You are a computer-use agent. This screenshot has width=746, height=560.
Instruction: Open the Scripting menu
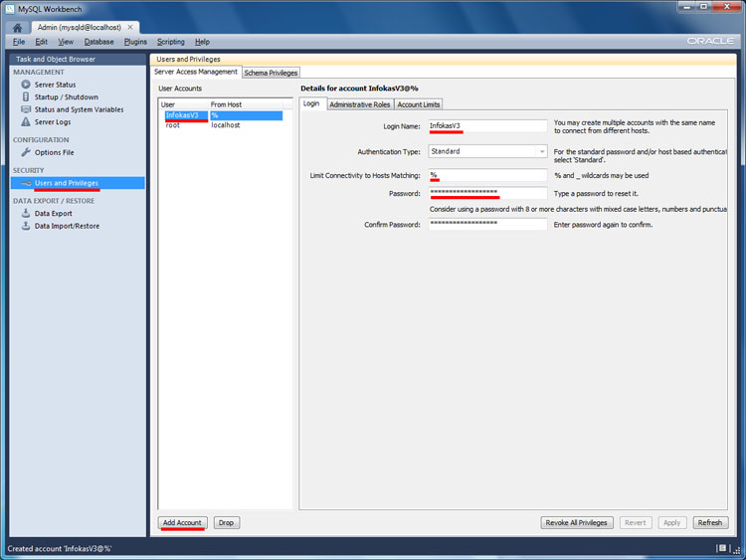coord(170,42)
